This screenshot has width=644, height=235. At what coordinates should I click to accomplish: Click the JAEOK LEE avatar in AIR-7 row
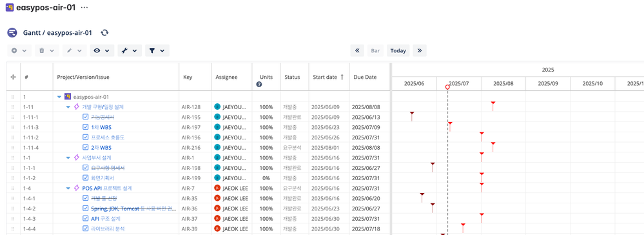tap(217, 188)
